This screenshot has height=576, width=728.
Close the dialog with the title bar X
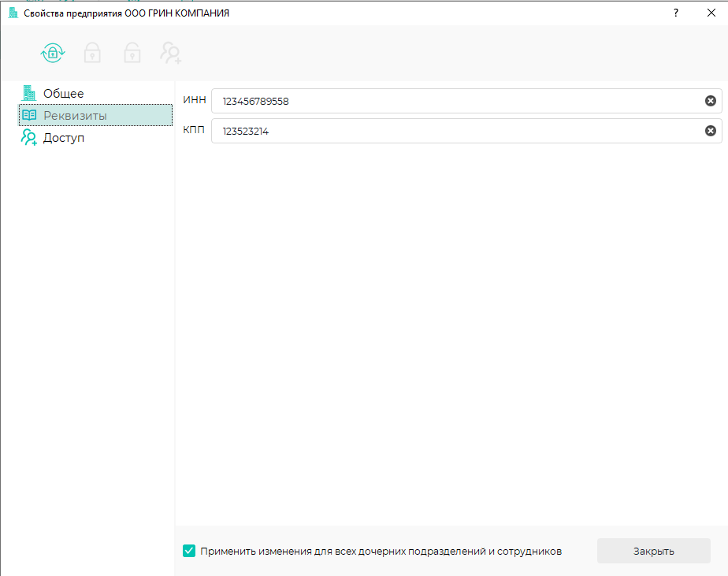(x=711, y=13)
